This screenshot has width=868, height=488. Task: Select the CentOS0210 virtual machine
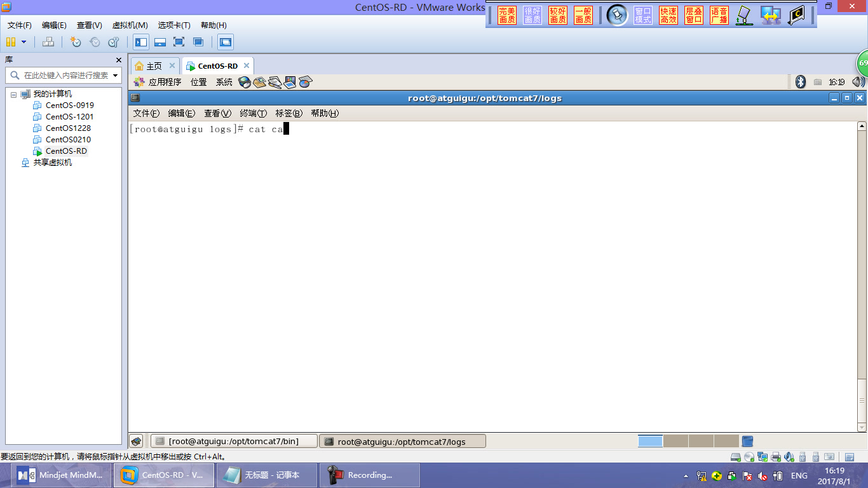[x=68, y=140]
